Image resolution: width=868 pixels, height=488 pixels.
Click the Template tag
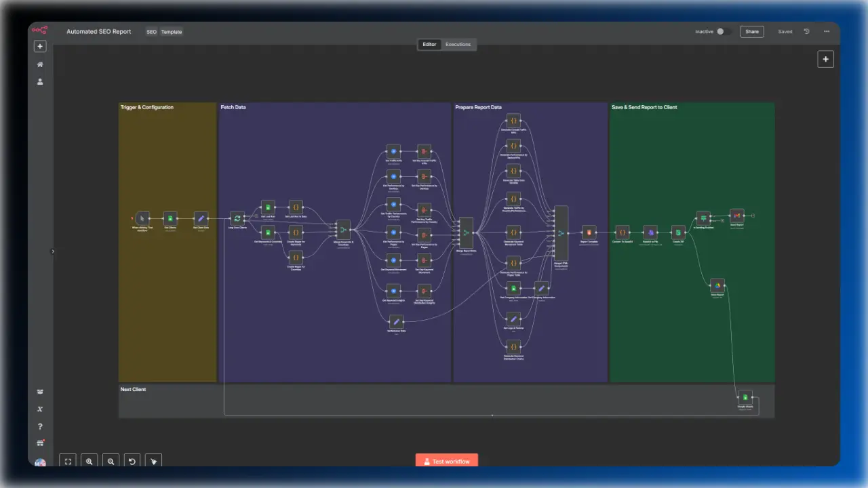coord(172,32)
